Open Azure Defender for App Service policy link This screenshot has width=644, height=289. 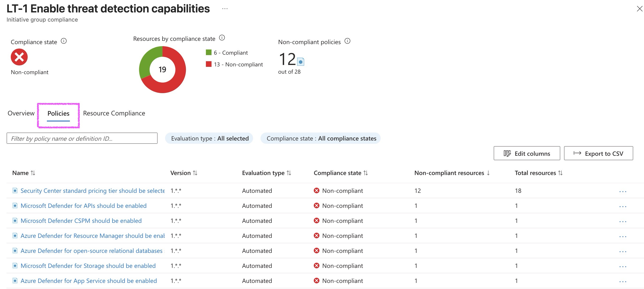tap(89, 281)
